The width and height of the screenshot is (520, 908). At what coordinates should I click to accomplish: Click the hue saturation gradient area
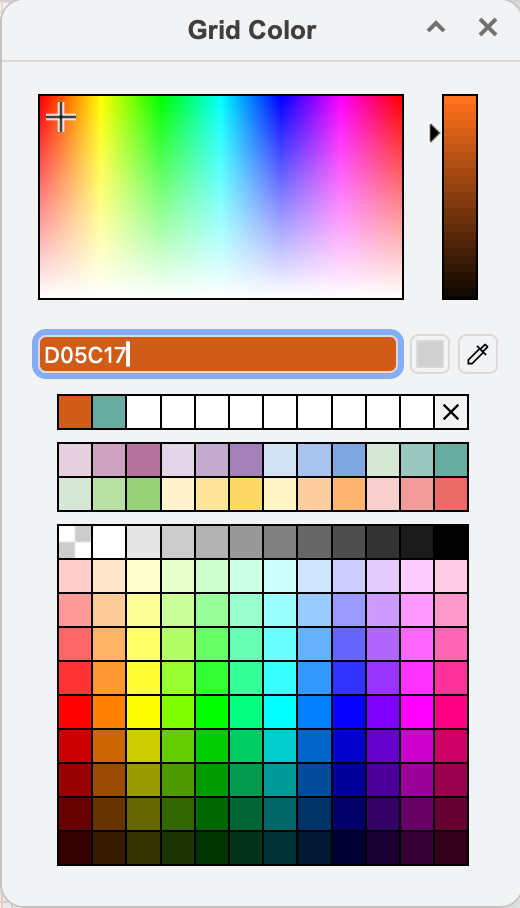(x=221, y=197)
